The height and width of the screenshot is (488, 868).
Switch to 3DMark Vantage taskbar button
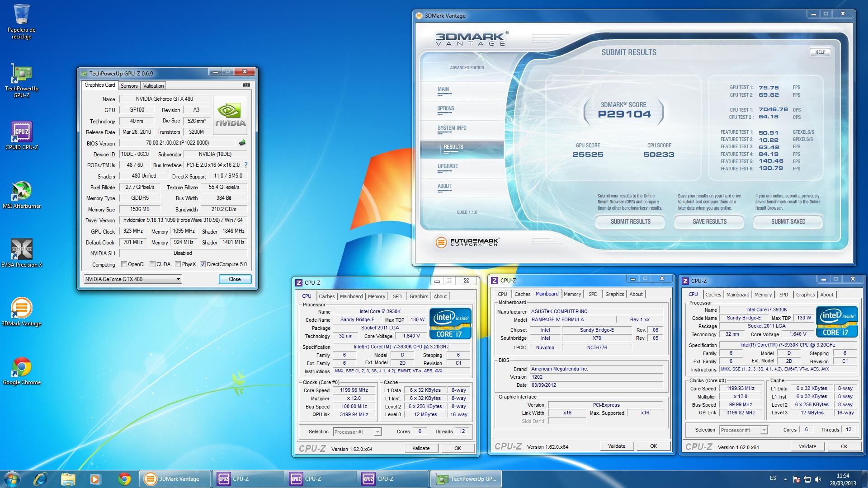coord(175,479)
